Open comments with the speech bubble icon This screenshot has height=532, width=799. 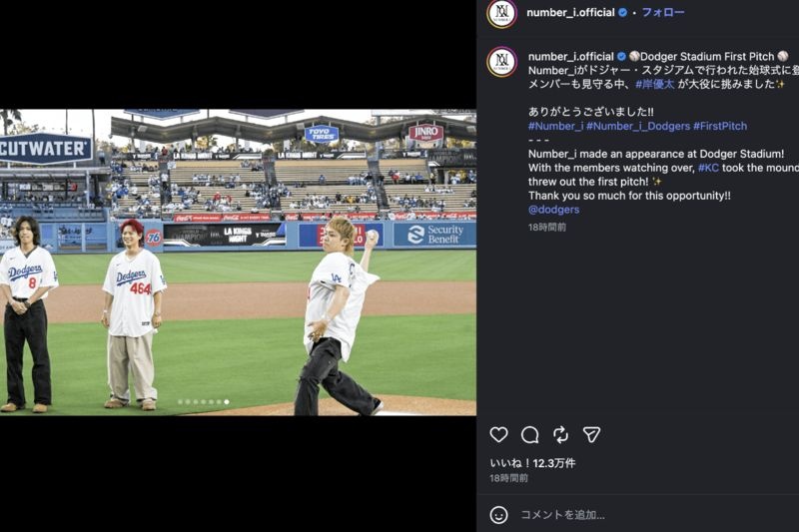tap(529, 434)
